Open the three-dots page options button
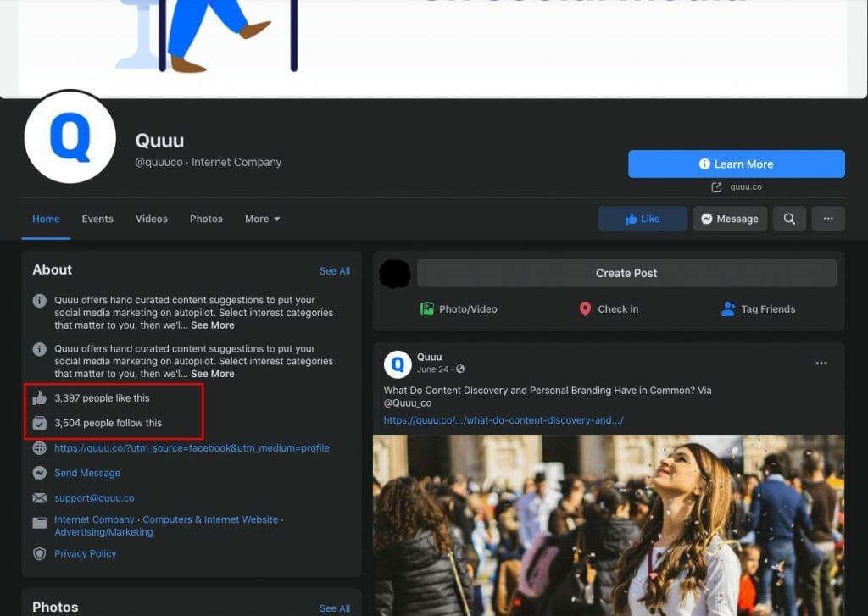This screenshot has width=868, height=616. tap(828, 219)
